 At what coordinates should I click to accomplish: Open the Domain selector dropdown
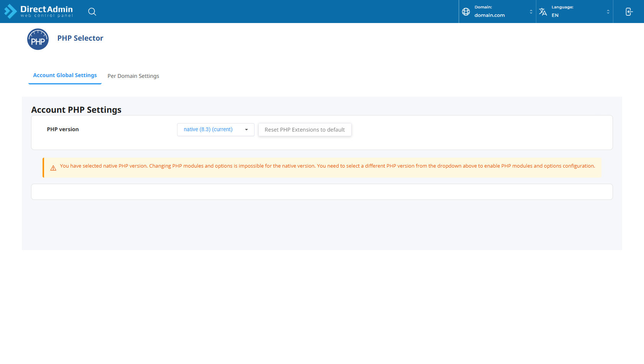[x=497, y=12]
